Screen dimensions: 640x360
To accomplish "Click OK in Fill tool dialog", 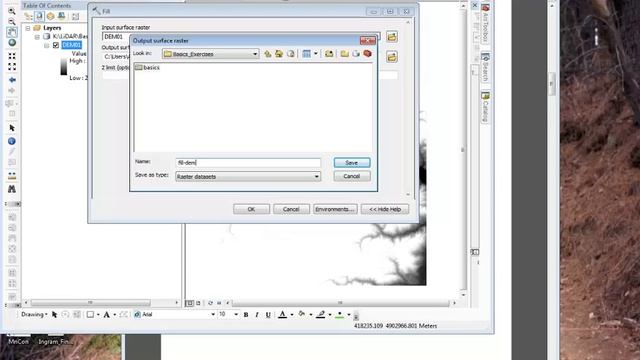I will tap(251, 209).
